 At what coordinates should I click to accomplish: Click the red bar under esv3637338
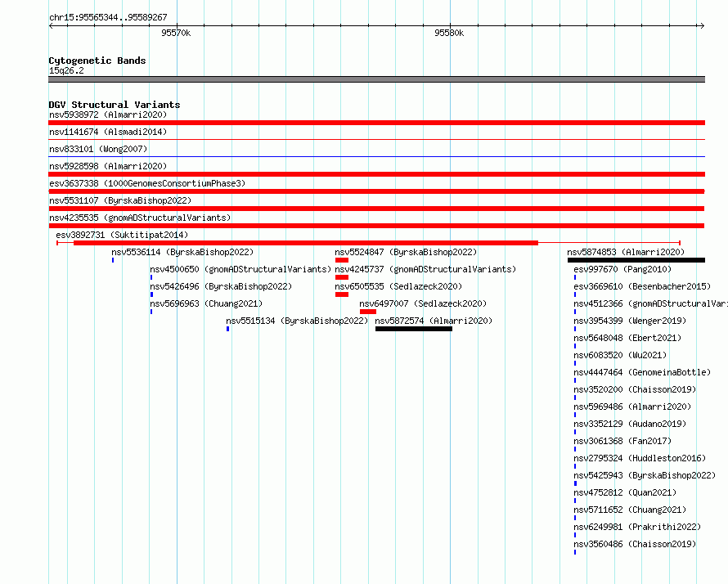(376, 191)
